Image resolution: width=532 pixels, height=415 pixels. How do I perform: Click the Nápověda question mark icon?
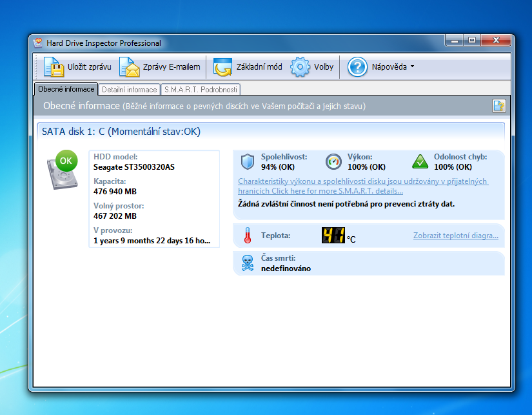[x=357, y=67]
